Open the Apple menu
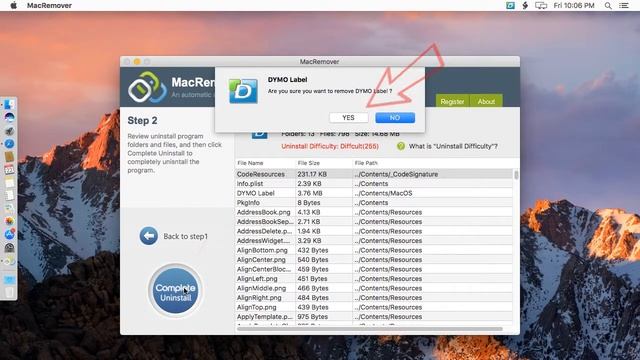640x360 pixels. point(13,5)
